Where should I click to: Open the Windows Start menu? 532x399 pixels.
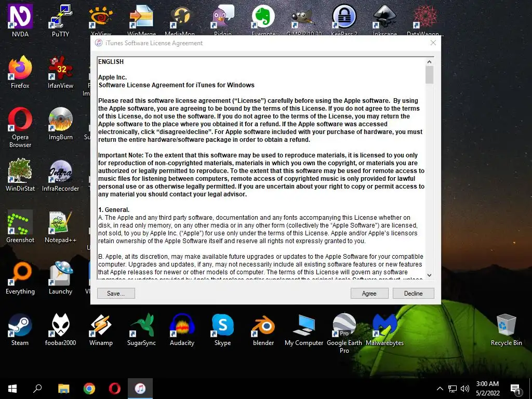[x=12, y=389]
